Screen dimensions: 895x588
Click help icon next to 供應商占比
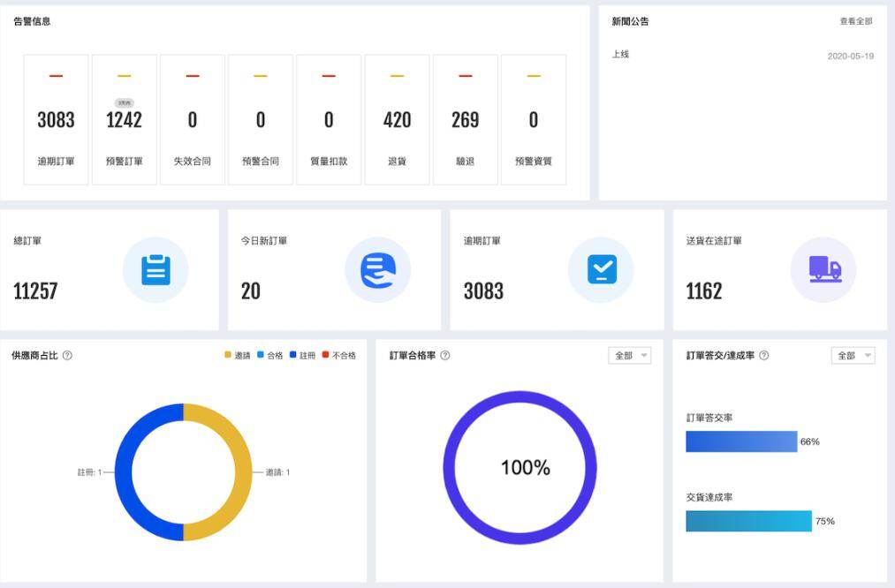click(67, 356)
